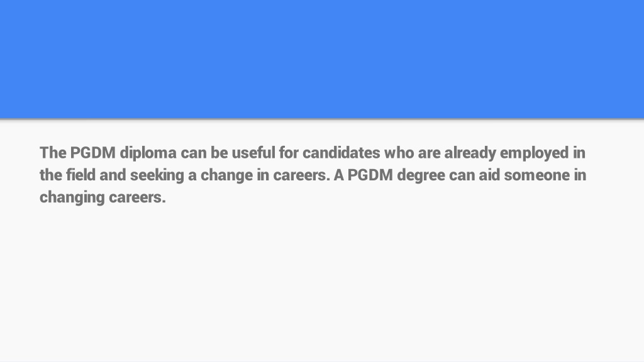Viewport: 644px width, 362px height.
Task: Click the word "who" in the first line
Action: tap(399, 153)
